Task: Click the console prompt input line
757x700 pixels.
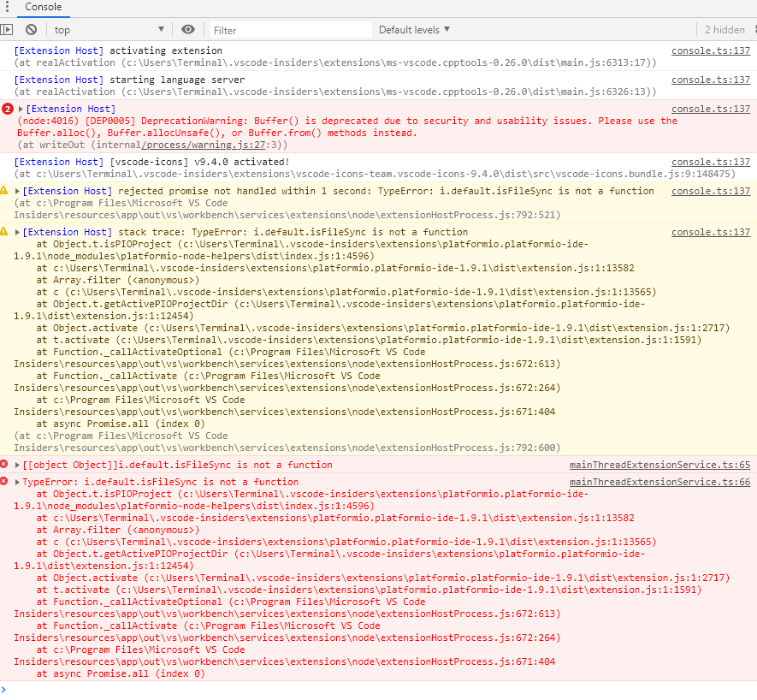Action: click(x=378, y=690)
